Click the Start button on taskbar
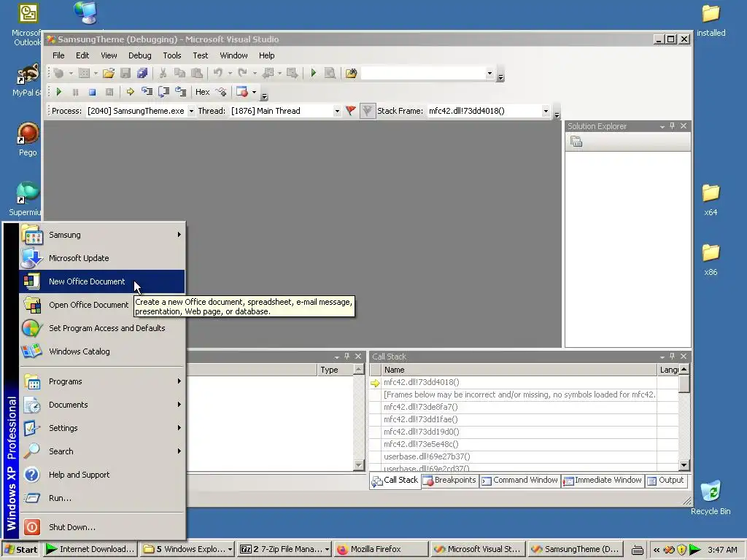 [21, 550]
